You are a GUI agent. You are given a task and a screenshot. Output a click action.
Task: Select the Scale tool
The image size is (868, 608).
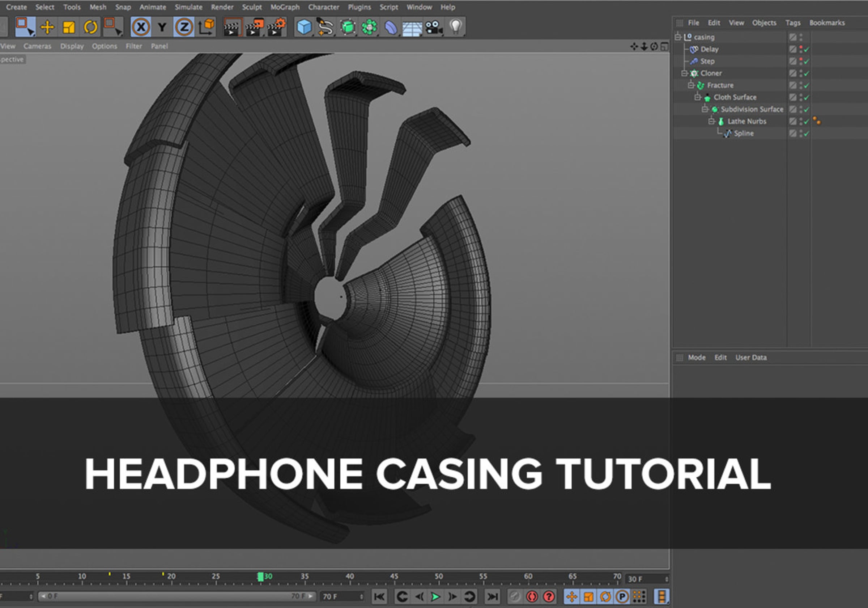(69, 27)
